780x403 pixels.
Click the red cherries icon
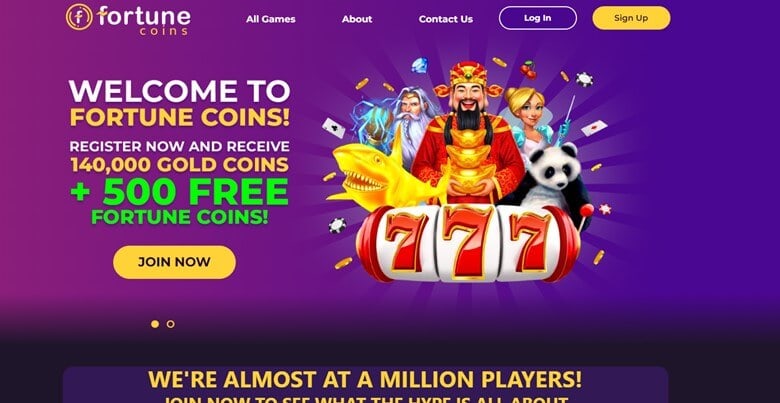(528, 70)
